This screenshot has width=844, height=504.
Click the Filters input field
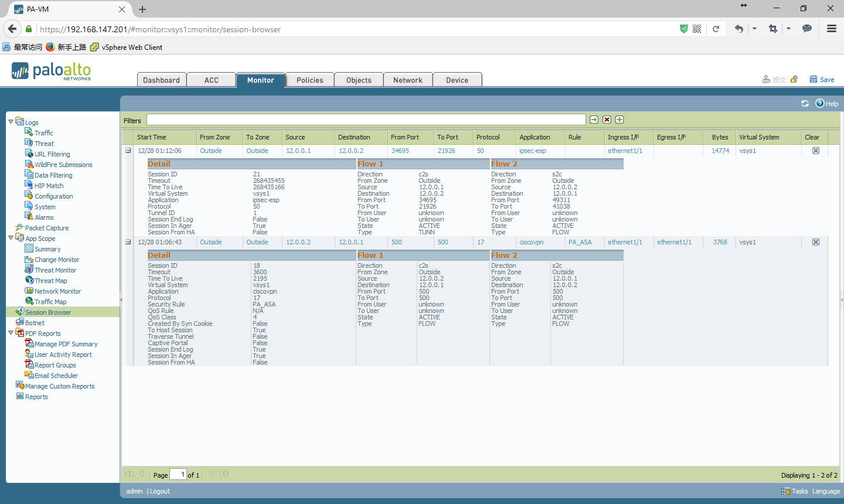click(366, 120)
